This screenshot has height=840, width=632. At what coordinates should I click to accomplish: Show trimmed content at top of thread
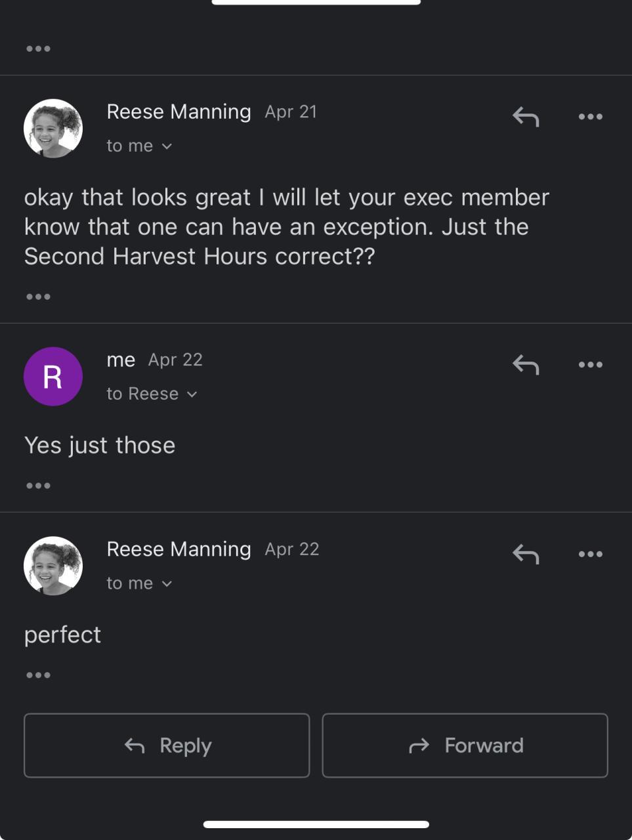coord(38,49)
